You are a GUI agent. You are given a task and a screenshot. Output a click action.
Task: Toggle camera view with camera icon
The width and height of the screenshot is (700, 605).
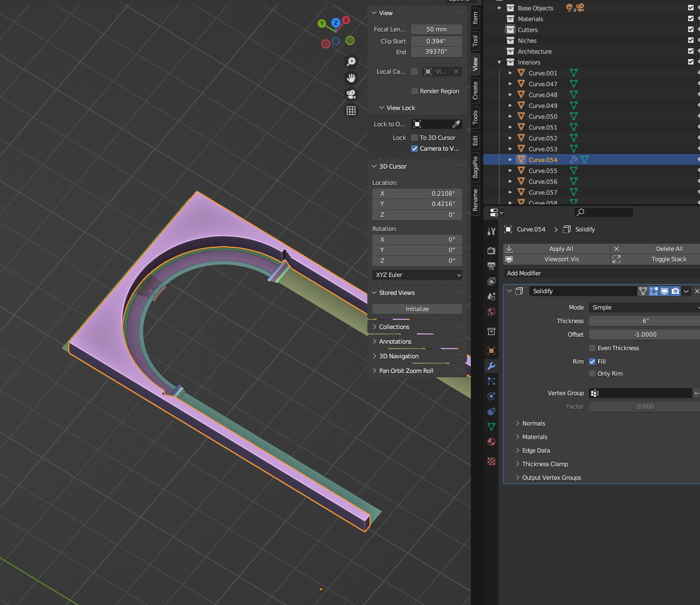351,94
